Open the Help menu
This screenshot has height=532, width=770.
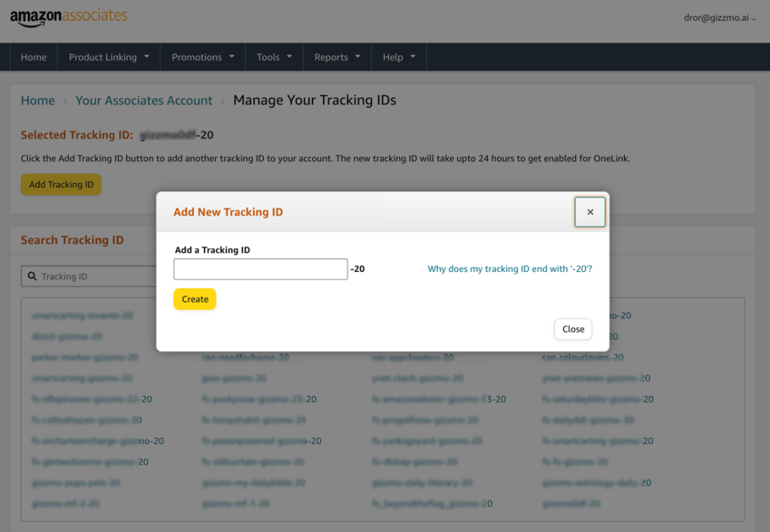click(399, 57)
